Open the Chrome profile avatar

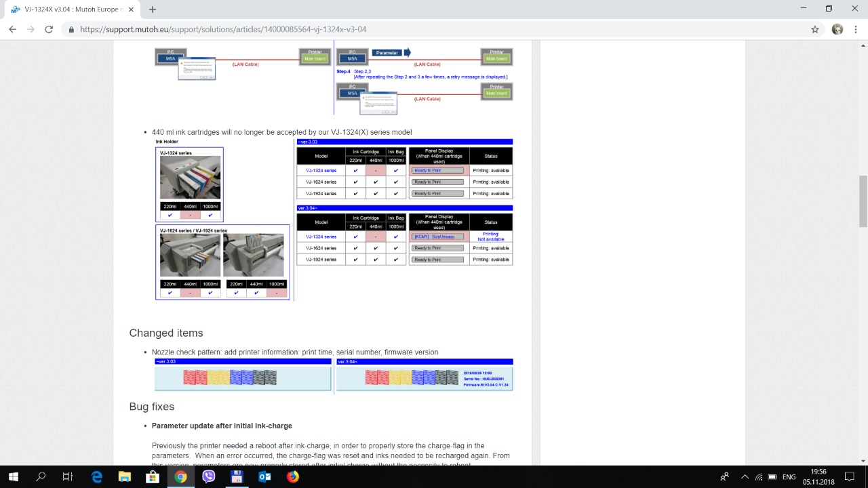pyautogui.click(x=837, y=29)
